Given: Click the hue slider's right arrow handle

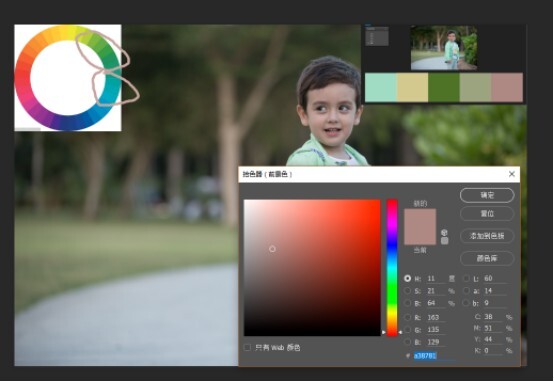Looking at the screenshot, I should [x=400, y=332].
